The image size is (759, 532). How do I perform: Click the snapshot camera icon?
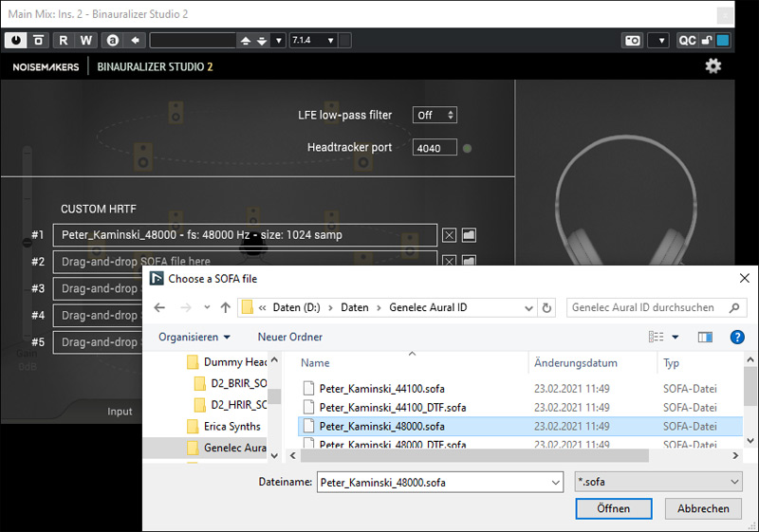pyautogui.click(x=632, y=40)
